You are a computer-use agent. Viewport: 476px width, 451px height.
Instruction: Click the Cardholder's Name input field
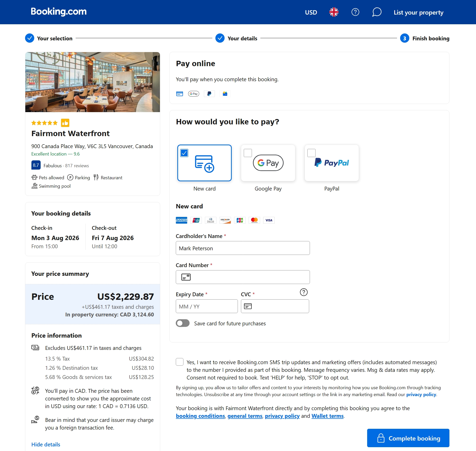point(243,248)
